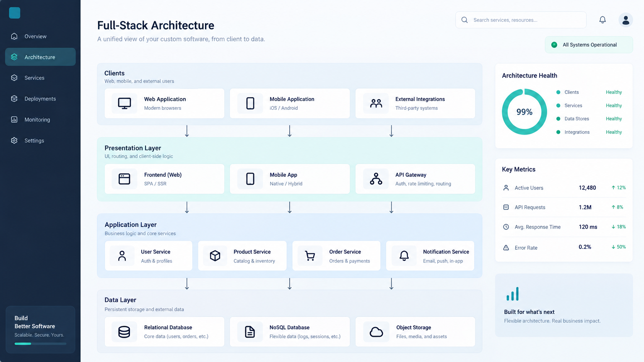Click the Monitoring chart icon
644x362 pixels.
click(x=14, y=119)
